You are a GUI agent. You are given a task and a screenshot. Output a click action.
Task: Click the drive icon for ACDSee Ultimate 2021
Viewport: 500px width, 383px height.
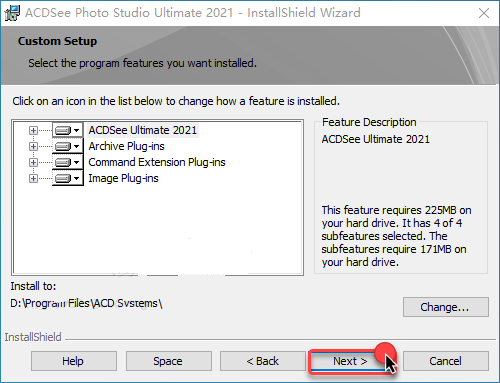click(63, 130)
